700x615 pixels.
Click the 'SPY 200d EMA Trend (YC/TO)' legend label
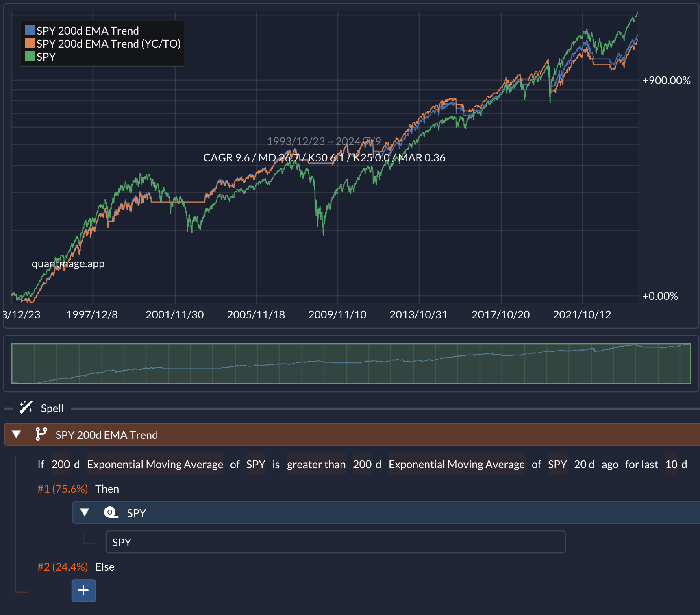[x=109, y=44]
